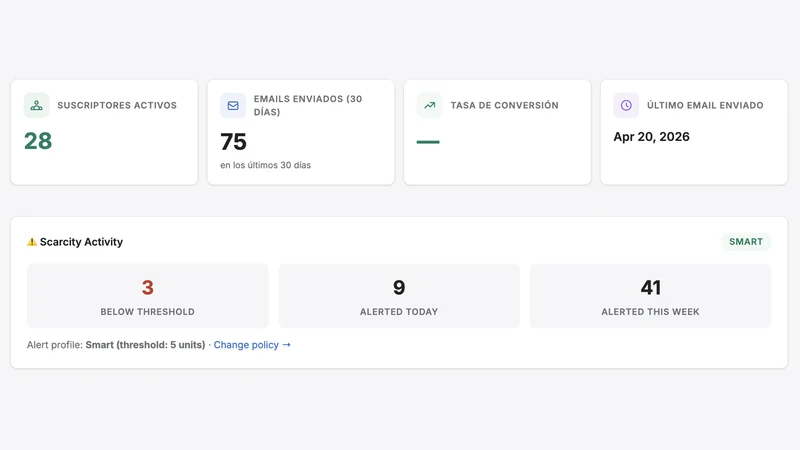The image size is (800, 450).
Task: Click the red number 3
Action: click(147, 288)
